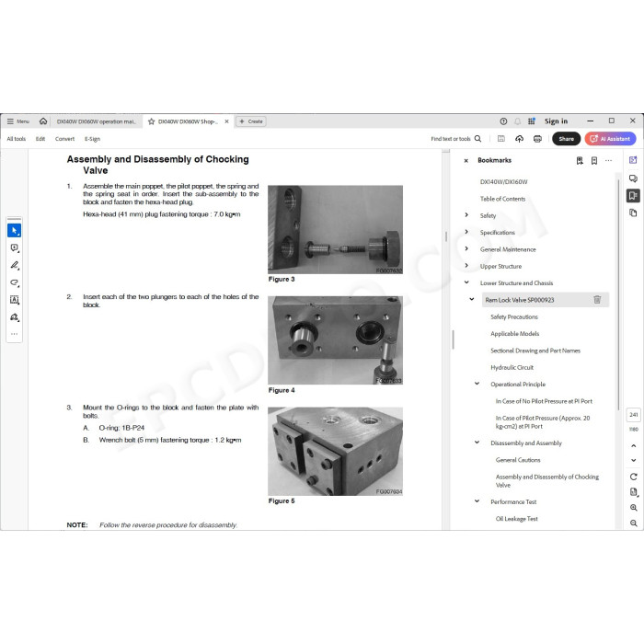Open Applicable Models bookmark
644x644 pixels.
pos(514,334)
